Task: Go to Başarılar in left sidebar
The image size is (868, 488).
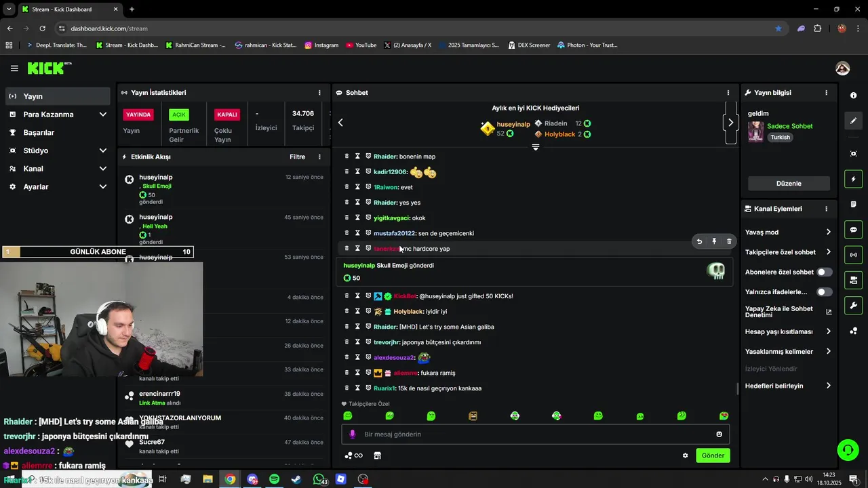Action: pyautogui.click(x=58, y=132)
